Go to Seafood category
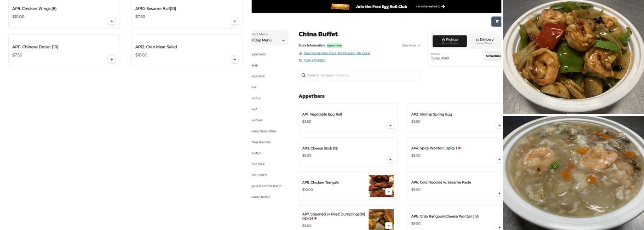This screenshot has height=230, width=644. 257,121
